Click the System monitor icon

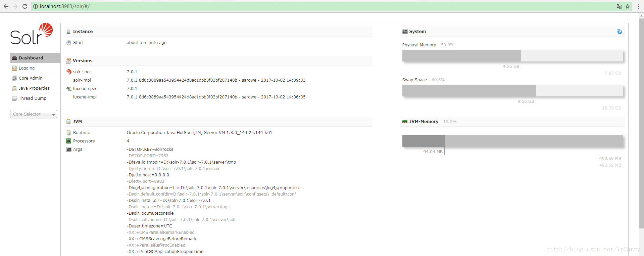405,32
